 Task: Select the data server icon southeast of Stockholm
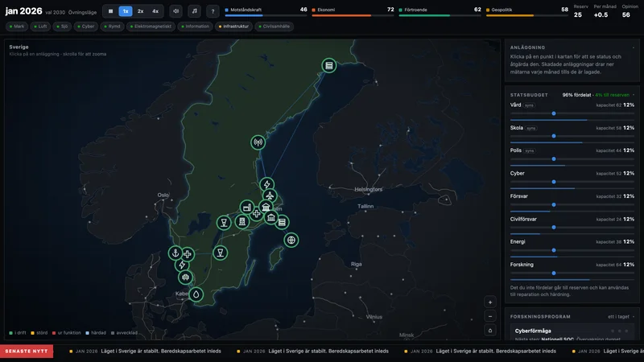pos(282,222)
